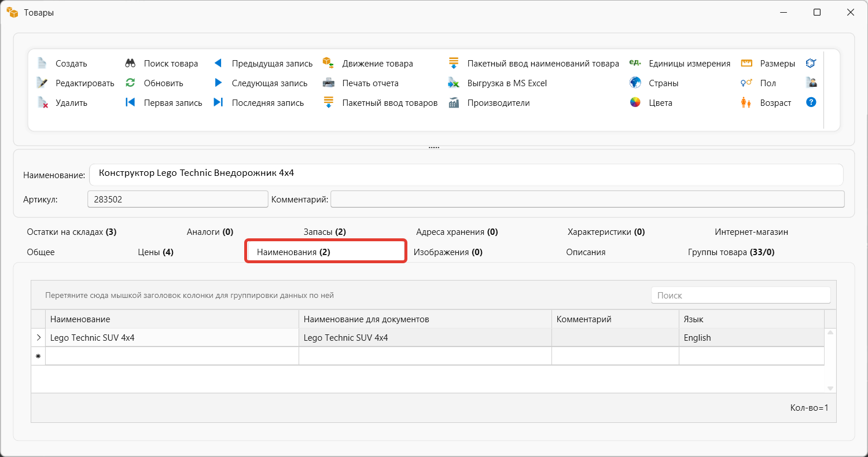
Task: Sort by Наименование для документов column header
Action: 425,319
